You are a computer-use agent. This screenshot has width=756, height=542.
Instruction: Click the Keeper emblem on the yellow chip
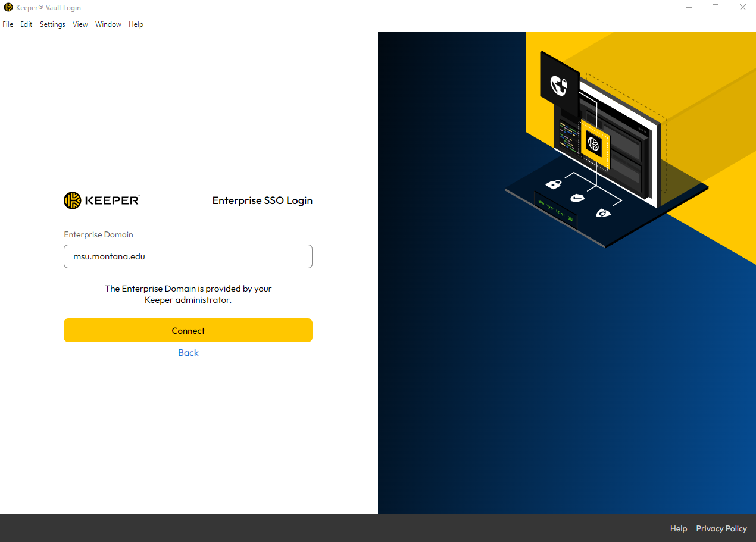(593, 143)
